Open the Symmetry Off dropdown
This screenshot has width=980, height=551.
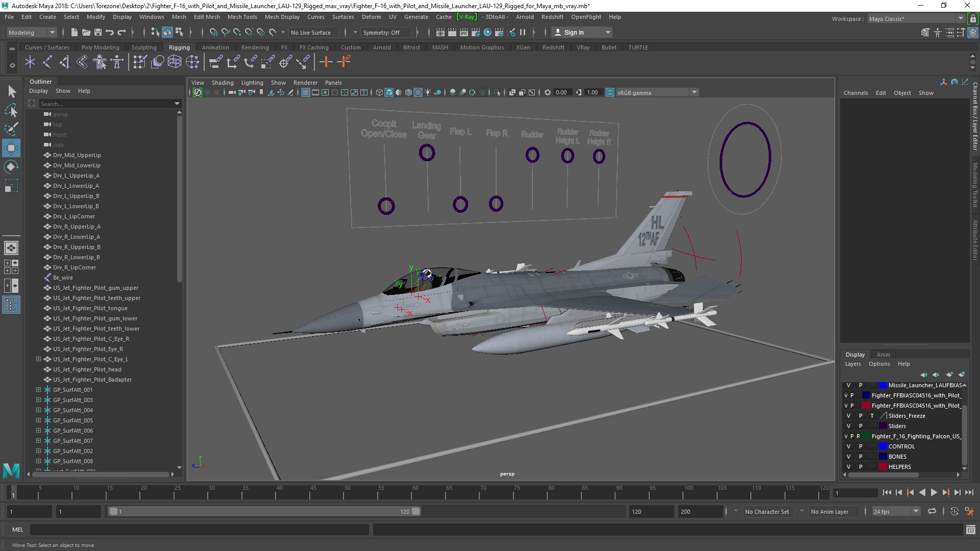(386, 32)
